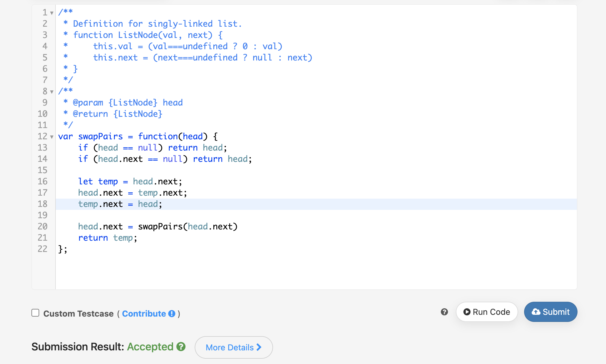Screen dimensions: 606x364
Task: Collapse the comment block at line 1
Action: pos(52,13)
